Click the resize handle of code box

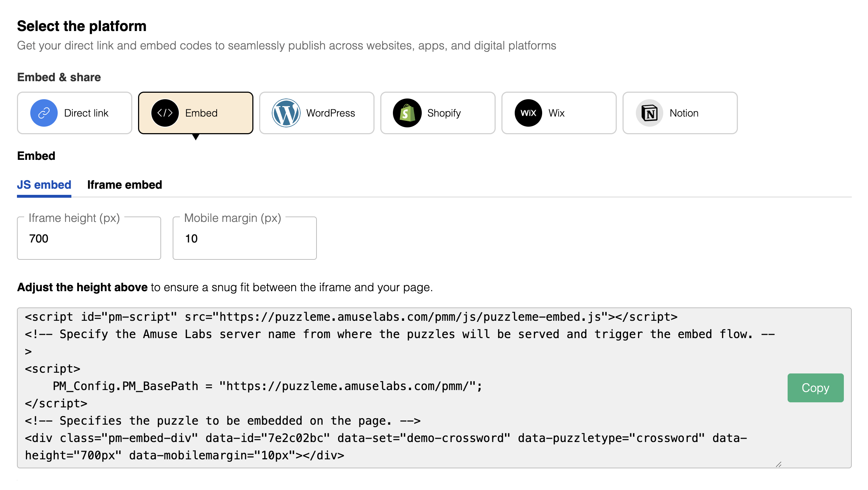click(779, 464)
